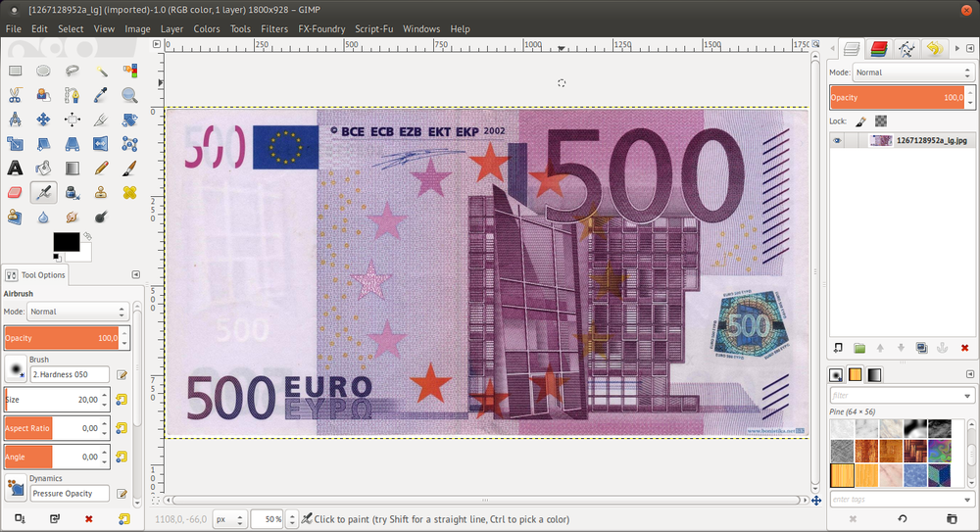Open the Filters menu
The width and height of the screenshot is (980, 532).
pos(273,28)
